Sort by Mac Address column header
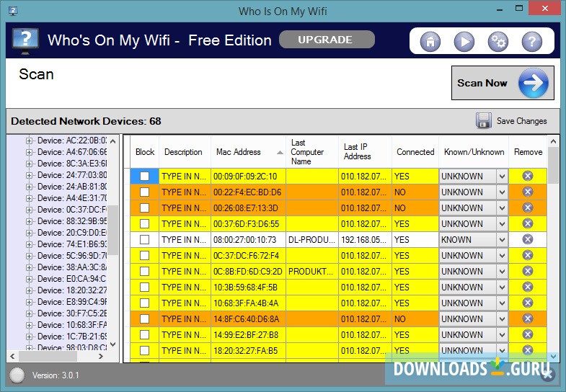This screenshot has width=566, height=392. click(248, 152)
